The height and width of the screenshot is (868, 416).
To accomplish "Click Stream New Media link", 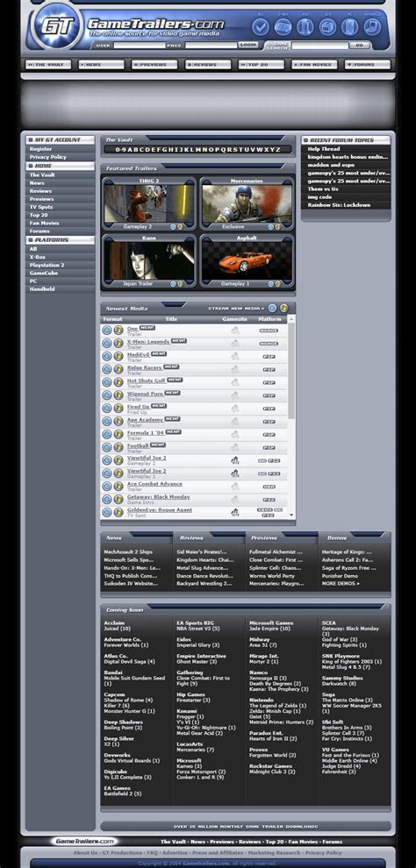I will [236, 309].
